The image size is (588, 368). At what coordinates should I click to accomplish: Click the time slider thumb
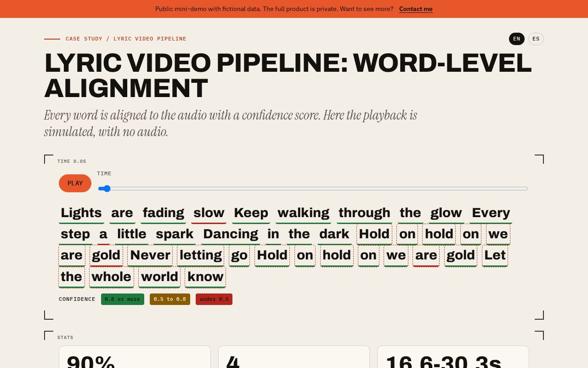[x=107, y=189]
